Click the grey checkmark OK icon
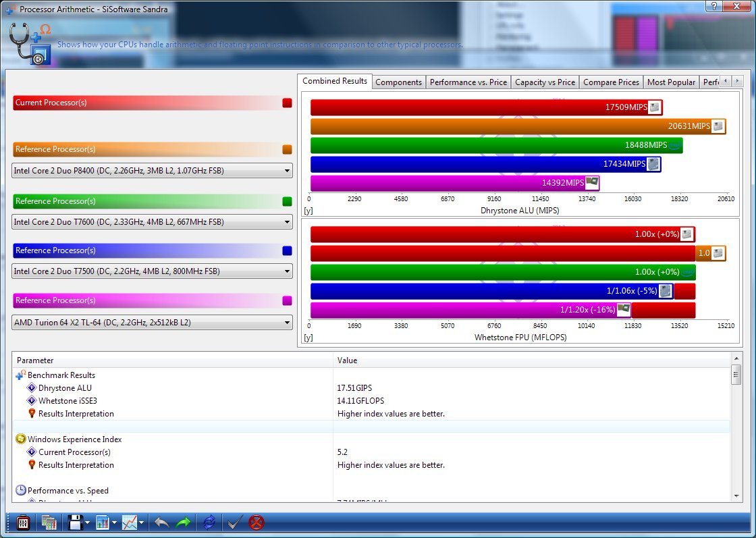 point(235,522)
